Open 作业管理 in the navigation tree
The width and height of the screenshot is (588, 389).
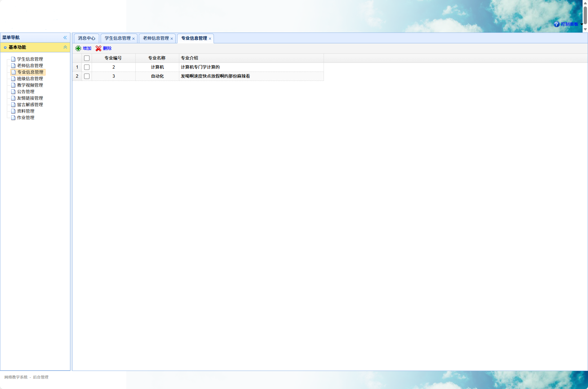point(26,118)
